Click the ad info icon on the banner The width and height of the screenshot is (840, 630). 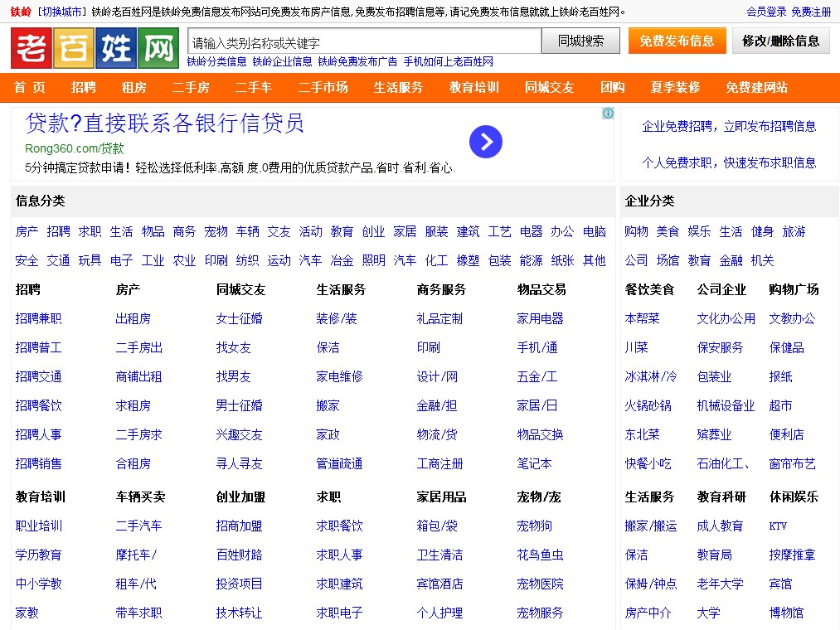[x=608, y=114]
